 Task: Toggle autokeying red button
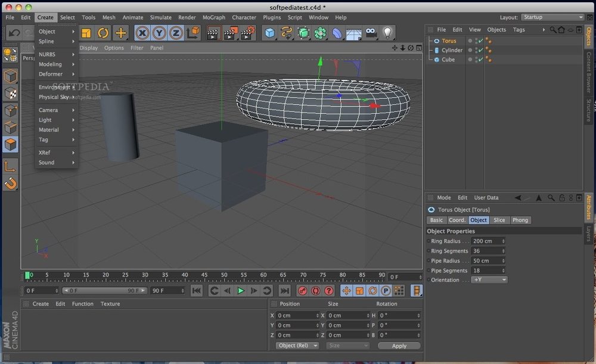click(x=315, y=291)
